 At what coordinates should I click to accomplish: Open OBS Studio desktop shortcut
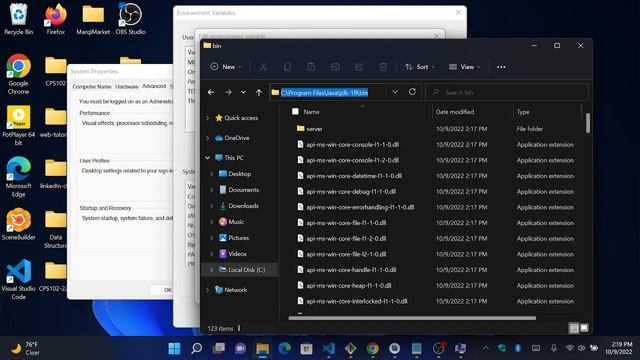[130, 19]
